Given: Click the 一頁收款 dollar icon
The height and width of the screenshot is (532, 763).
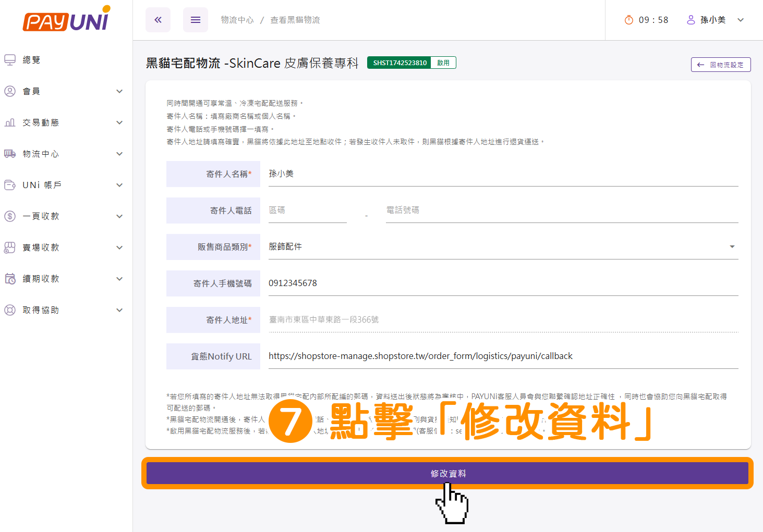Looking at the screenshot, I should pos(10,216).
